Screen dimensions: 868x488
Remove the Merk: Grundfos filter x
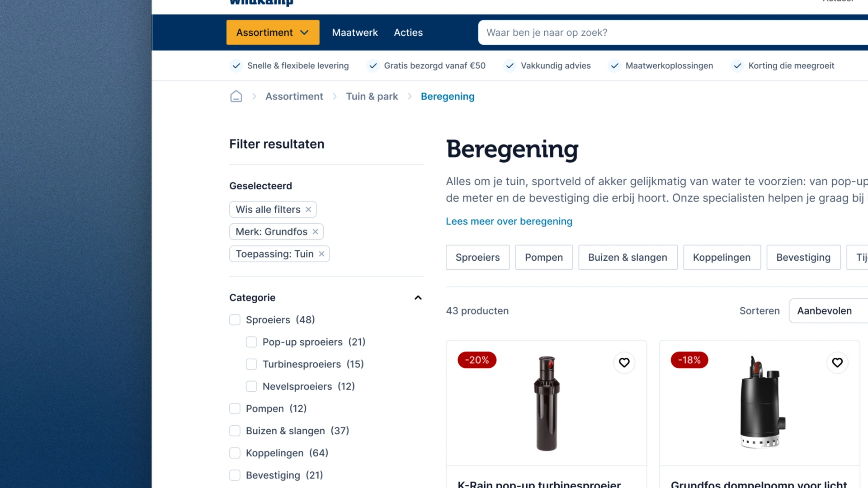click(x=316, y=231)
